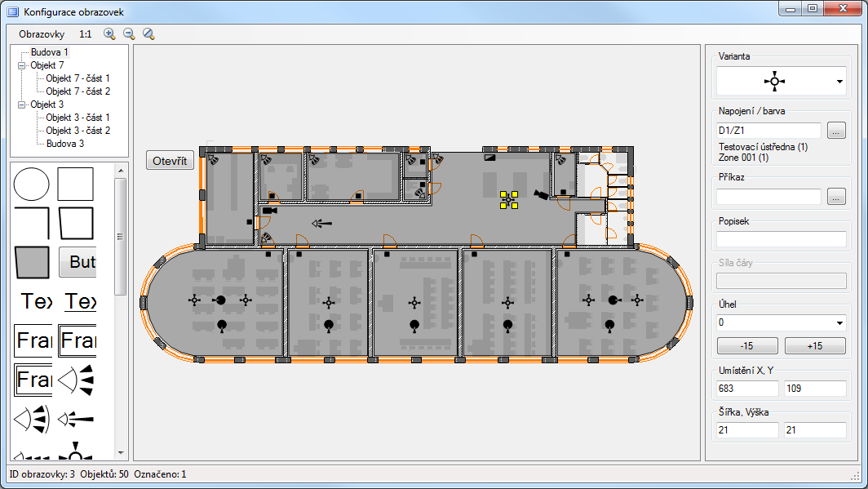This screenshot has width=868, height=489.
Task: Select the circle shape in palette
Action: 32,184
